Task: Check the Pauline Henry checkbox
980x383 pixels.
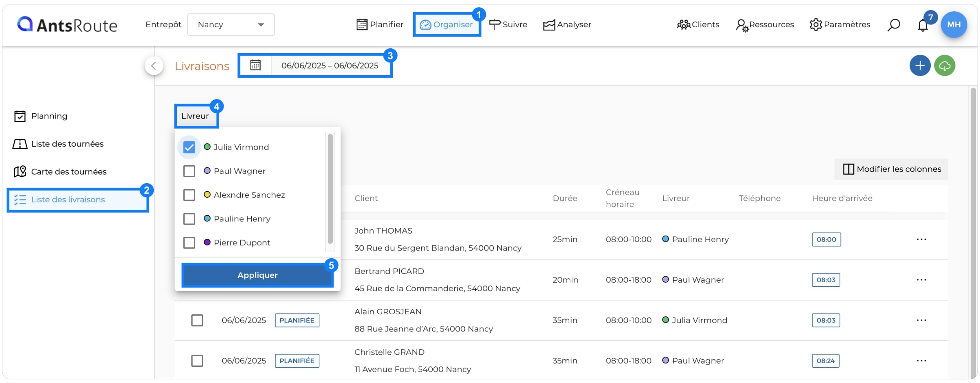Action: (189, 219)
